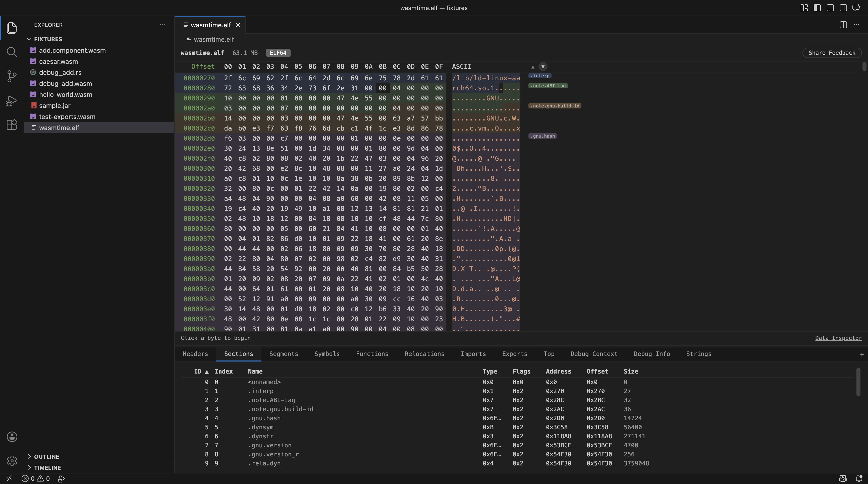The image size is (868, 484).
Task: Open the Extensions view
Action: click(12, 125)
